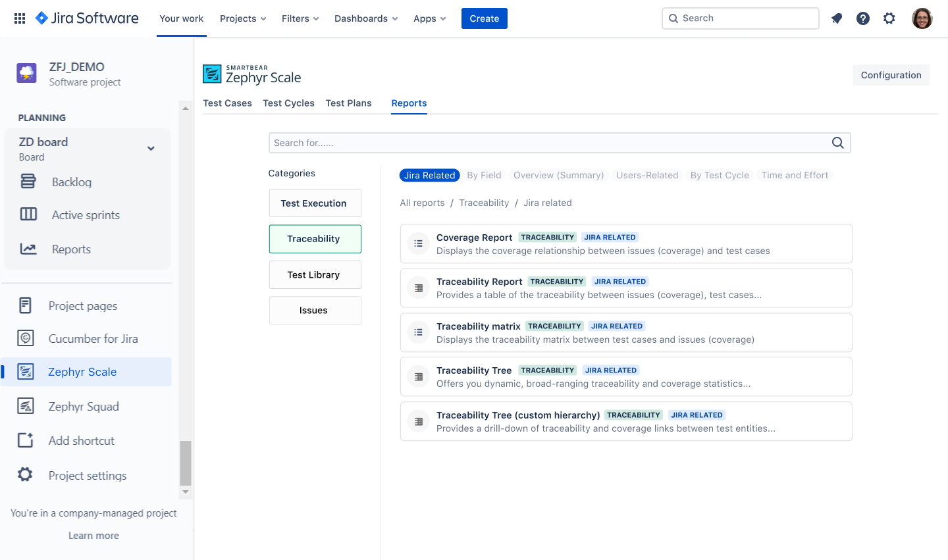Switch to the Test Plans tab

pos(348,103)
